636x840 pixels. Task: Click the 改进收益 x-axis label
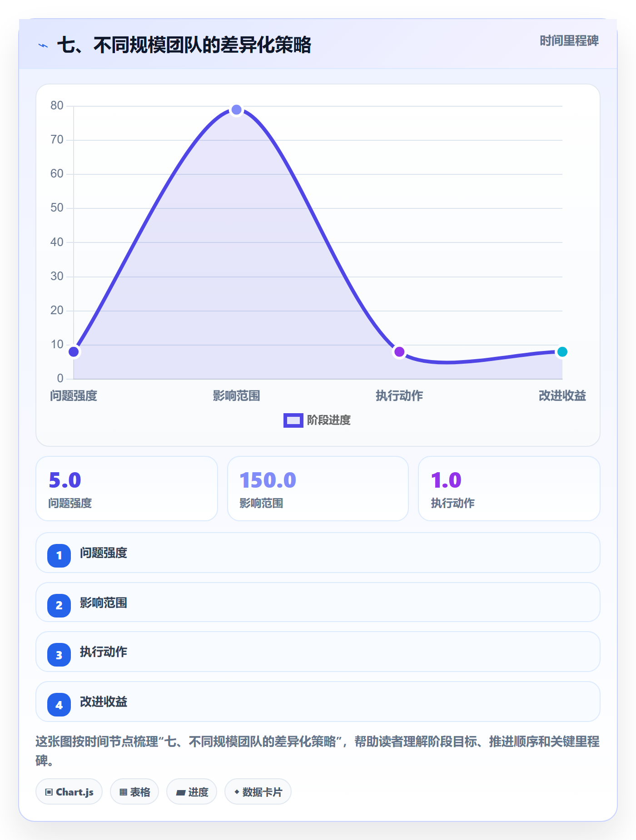click(x=562, y=396)
